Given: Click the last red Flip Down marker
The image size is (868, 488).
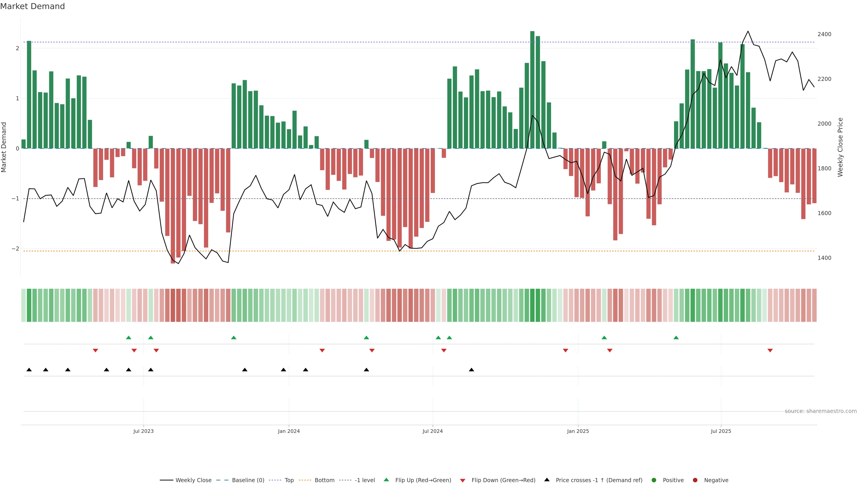Looking at the screenshot, I should pyautogui.click(x=770, y=351).
